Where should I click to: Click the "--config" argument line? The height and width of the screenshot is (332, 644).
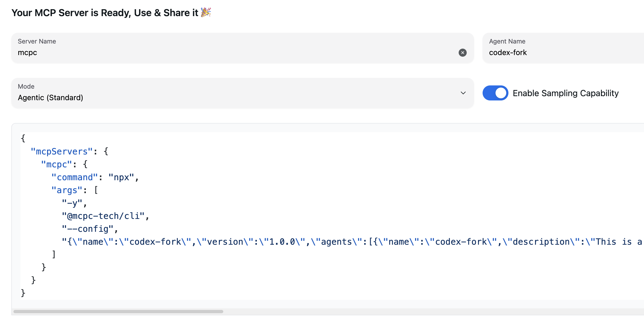point(88,229)
